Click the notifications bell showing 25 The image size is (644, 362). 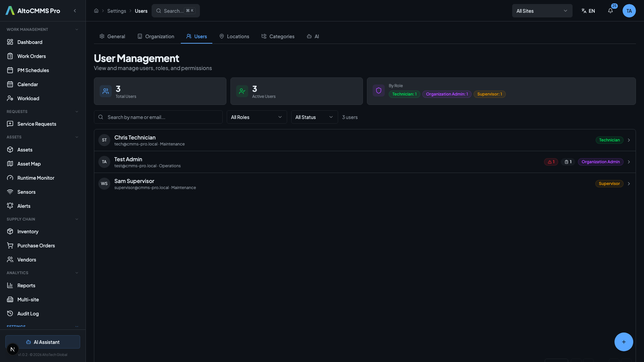610,11
